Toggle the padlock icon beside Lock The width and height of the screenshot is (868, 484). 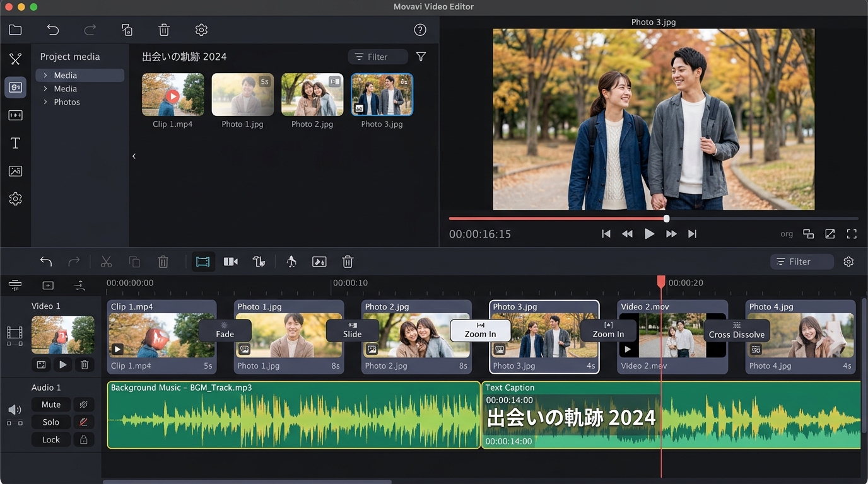[x=83, y=440]
